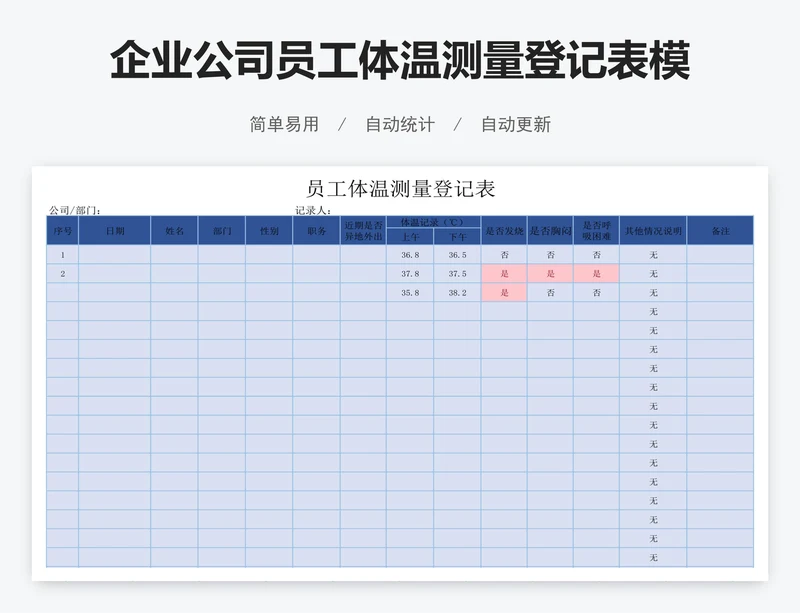The image size is (800, 613).
Task: Click row 1's 是否胸闷 cell showing 否
Action: click(551, 255)
